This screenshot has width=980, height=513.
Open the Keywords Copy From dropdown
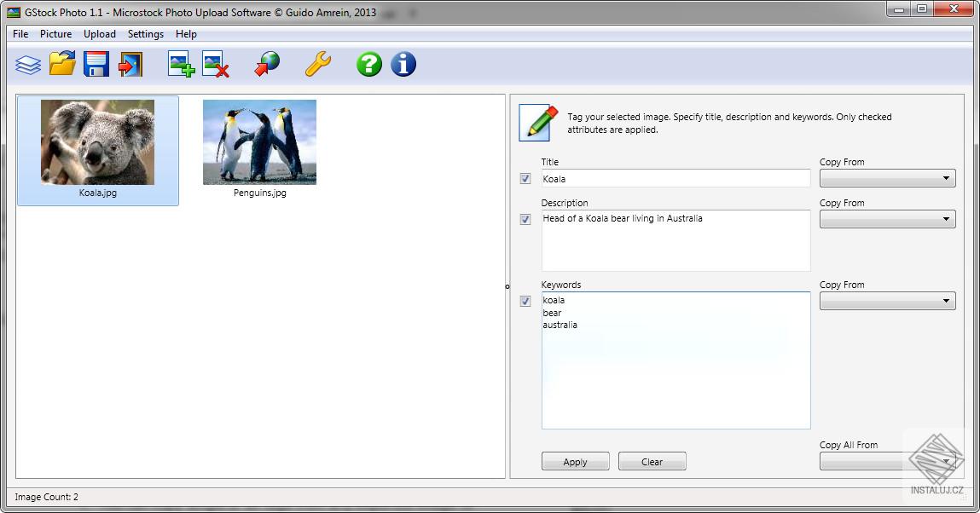(888, 301)
